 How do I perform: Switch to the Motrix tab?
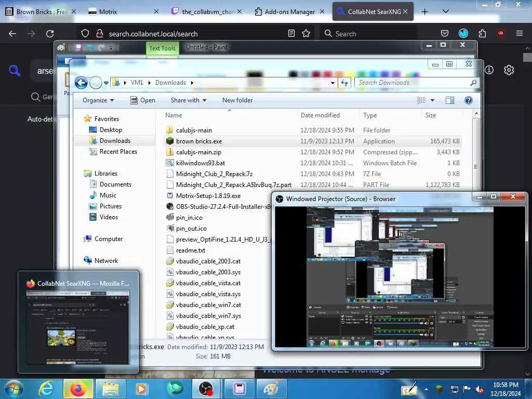123,11
